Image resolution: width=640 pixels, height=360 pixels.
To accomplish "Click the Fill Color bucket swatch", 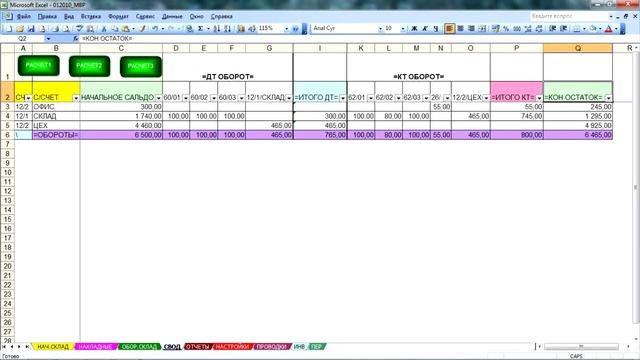I will 593,29.
